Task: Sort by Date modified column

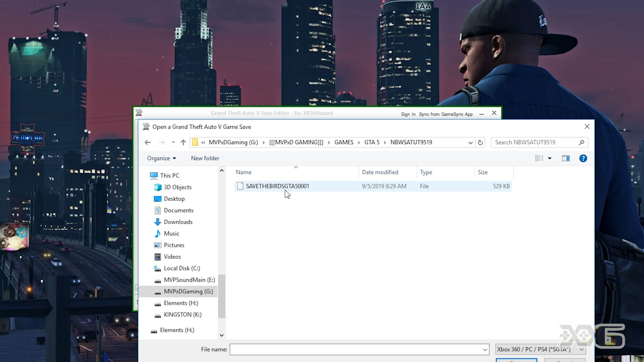Action: (x=388, y=172)
